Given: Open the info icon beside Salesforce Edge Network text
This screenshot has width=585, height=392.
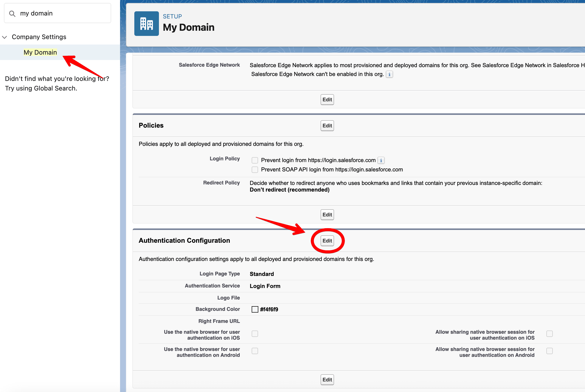Looking at the screenshot, I should click(x=390, y=74).
